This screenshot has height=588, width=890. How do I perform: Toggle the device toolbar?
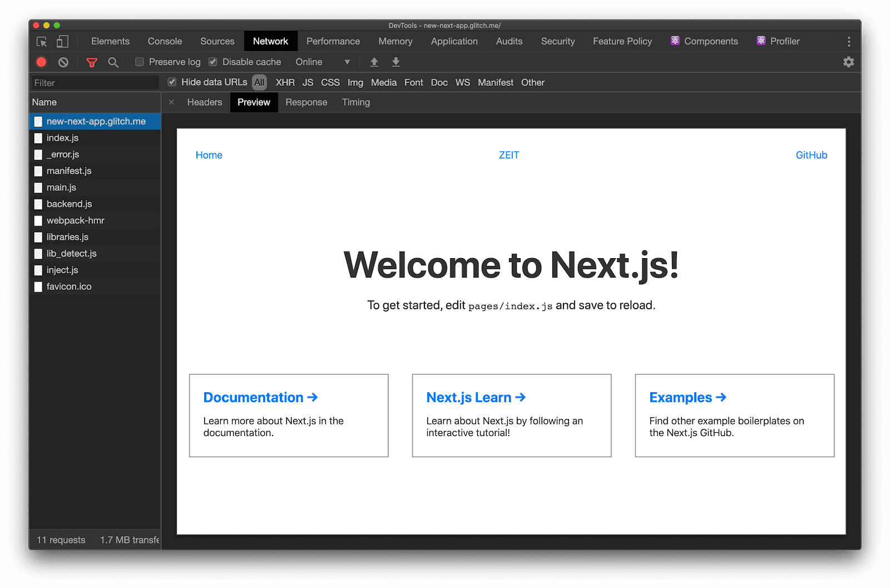pyautogui.click(x=62, y=41)
